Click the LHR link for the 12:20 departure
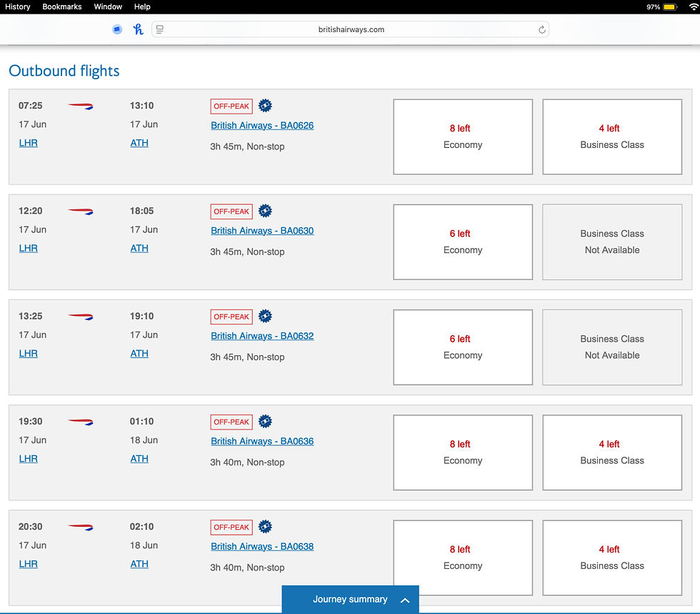The width and height of the screenshot is (700, 614). (28, 248)
